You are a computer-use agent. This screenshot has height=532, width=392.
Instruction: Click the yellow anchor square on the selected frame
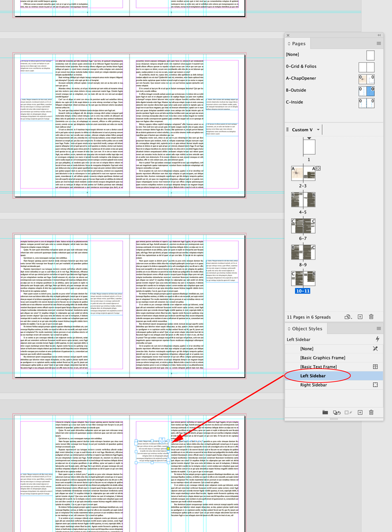tap(168, 448)
